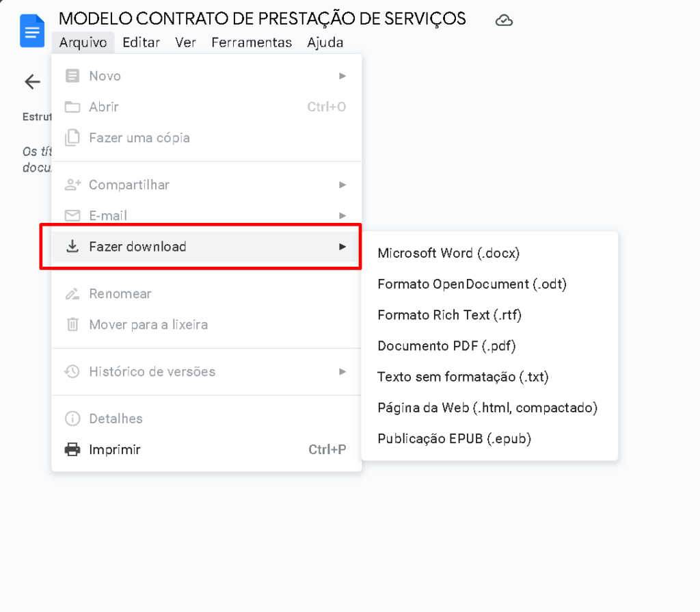Open the Ferramentas menu
The height and width of the screenshot is (612, 700).
(252, 42)
